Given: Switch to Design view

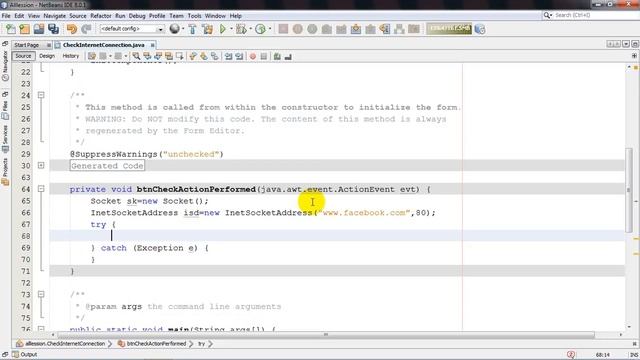Looking at the screenshot, I should point(47,56).
